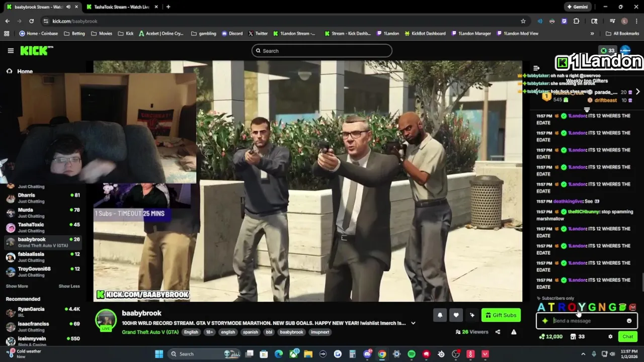Viewport: 644px width, 362px height.
Task: Go back in browser history
Action: coord(7,21)
